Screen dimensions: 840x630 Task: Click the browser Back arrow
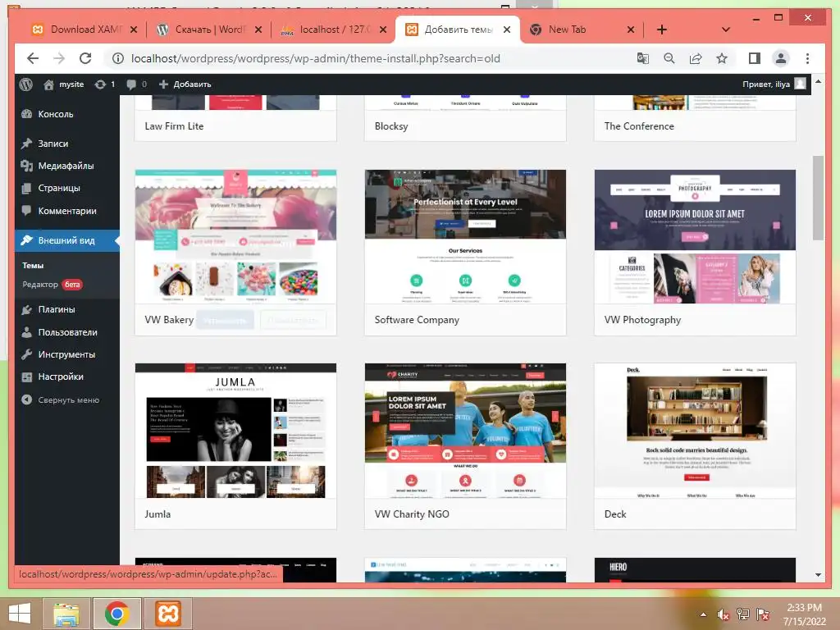pyautogui.click(x=33, y=58)
